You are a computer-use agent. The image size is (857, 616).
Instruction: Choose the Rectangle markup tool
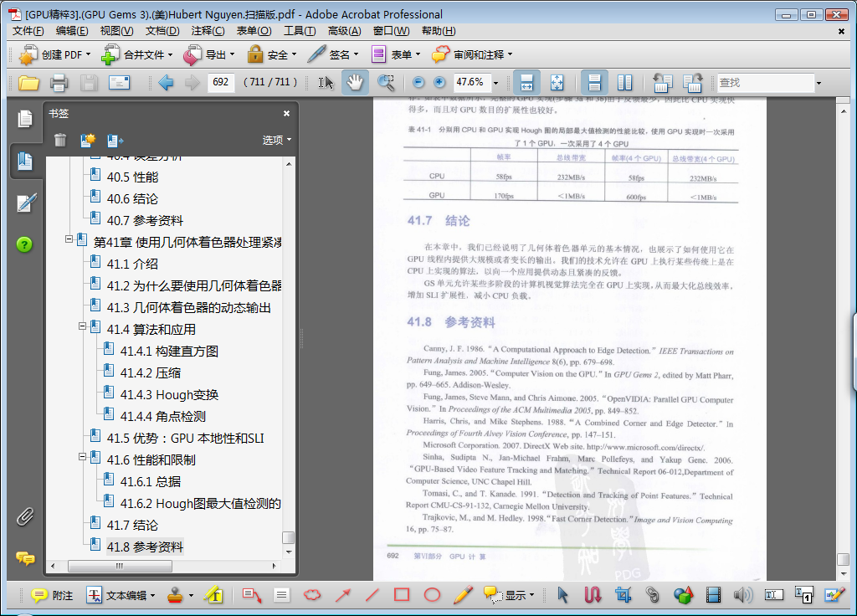pyautogui.click(x=402, y=595)
